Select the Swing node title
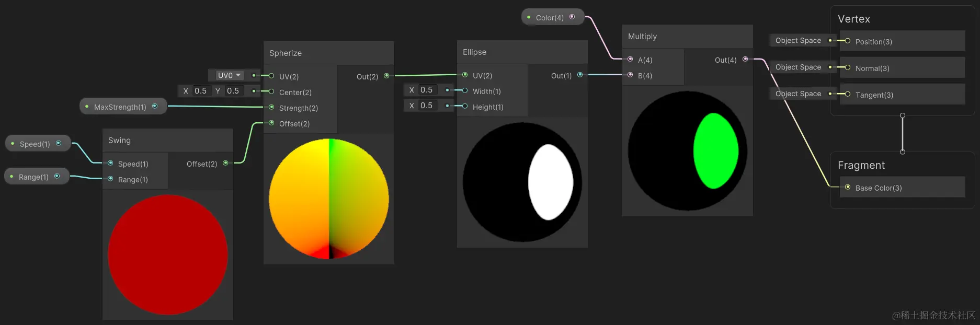 (119, 140)
